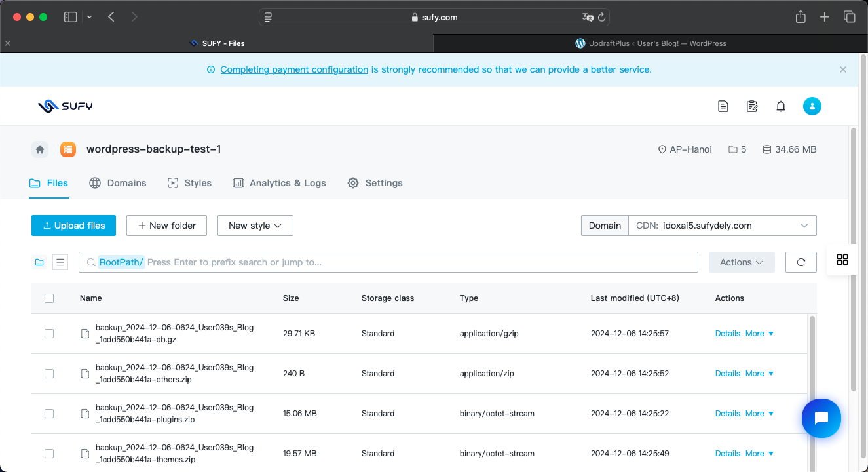Image resolution: width=868 pixels, height=472 pixels.
Task: Switch to the UpdraftPlus WordPress browser tab
Action: click(x=651, y=43)
